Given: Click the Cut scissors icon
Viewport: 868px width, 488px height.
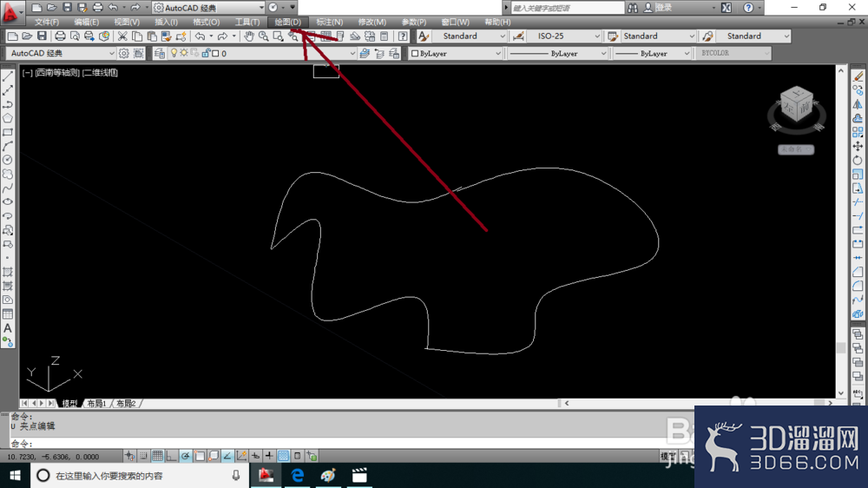Looking at the screenshot, I should tap(122, 36).
